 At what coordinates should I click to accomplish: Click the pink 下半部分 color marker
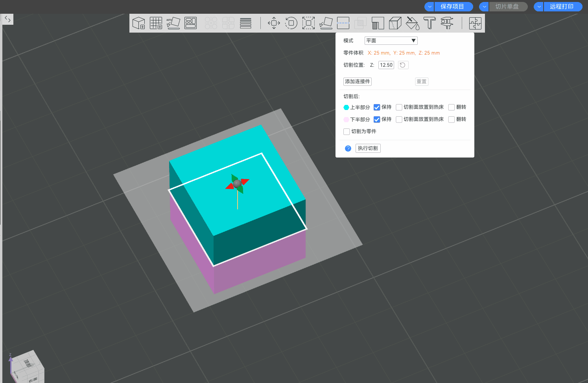[346, 119]
